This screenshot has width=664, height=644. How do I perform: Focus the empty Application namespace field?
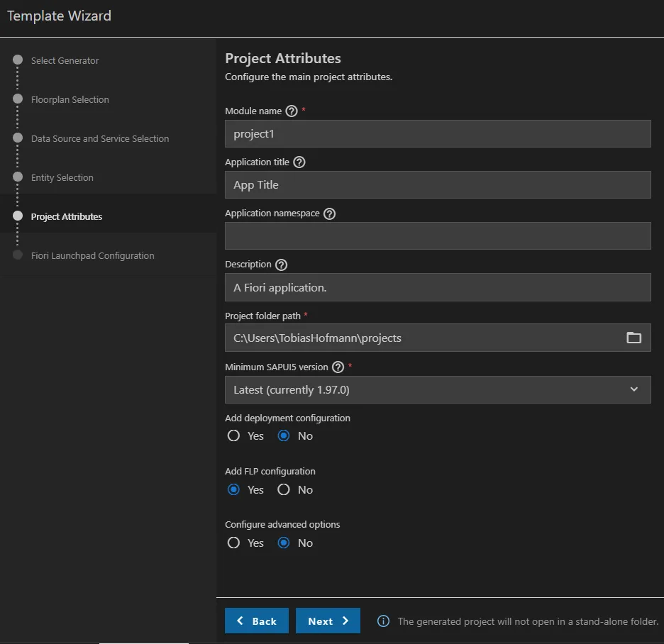438,235
